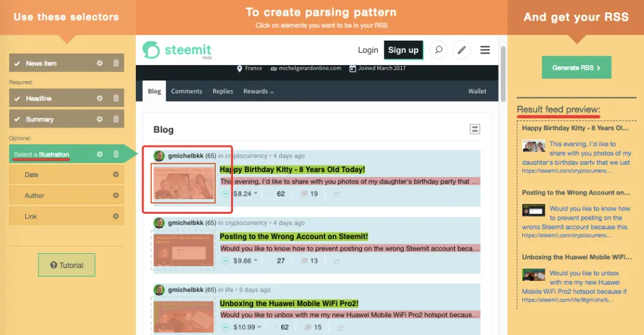Click the Sign up button
This screenshot has height=335, width=644.
click(x=403, y=50)
